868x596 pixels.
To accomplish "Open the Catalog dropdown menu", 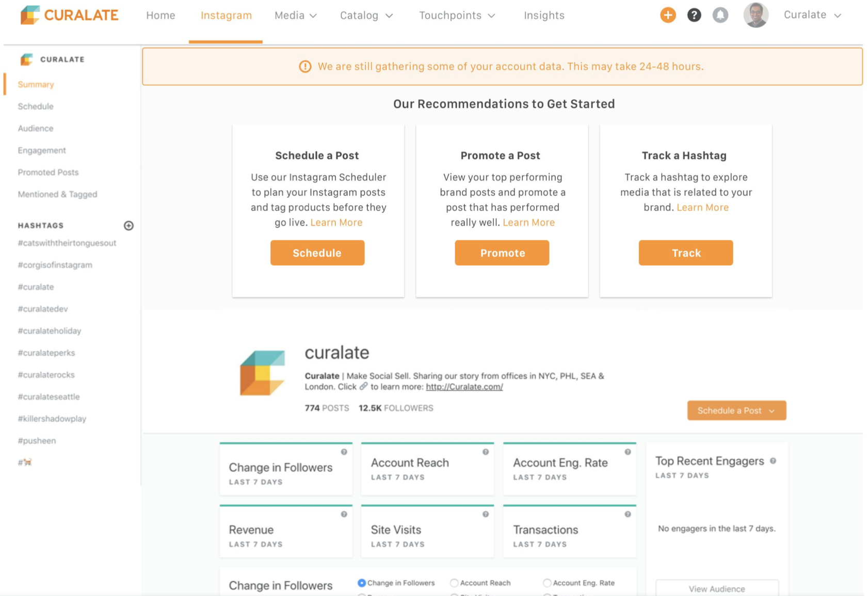I will point(365,15).
